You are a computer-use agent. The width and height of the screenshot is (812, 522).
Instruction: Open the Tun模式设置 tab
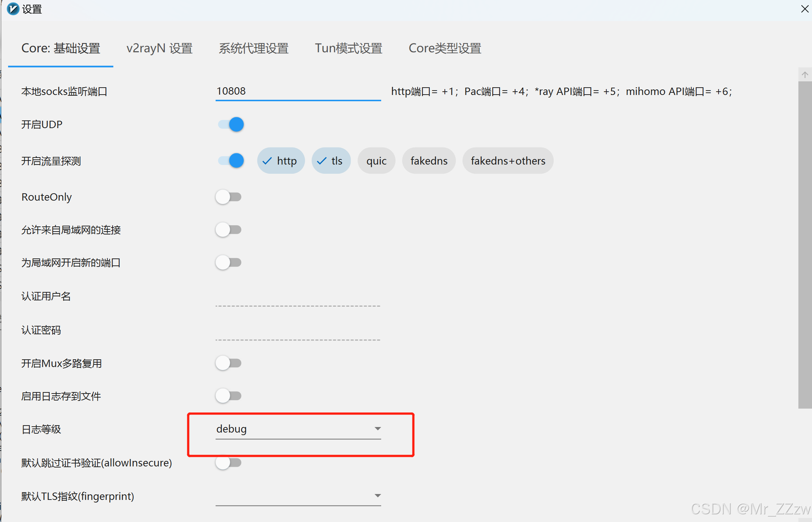(348, 48)
